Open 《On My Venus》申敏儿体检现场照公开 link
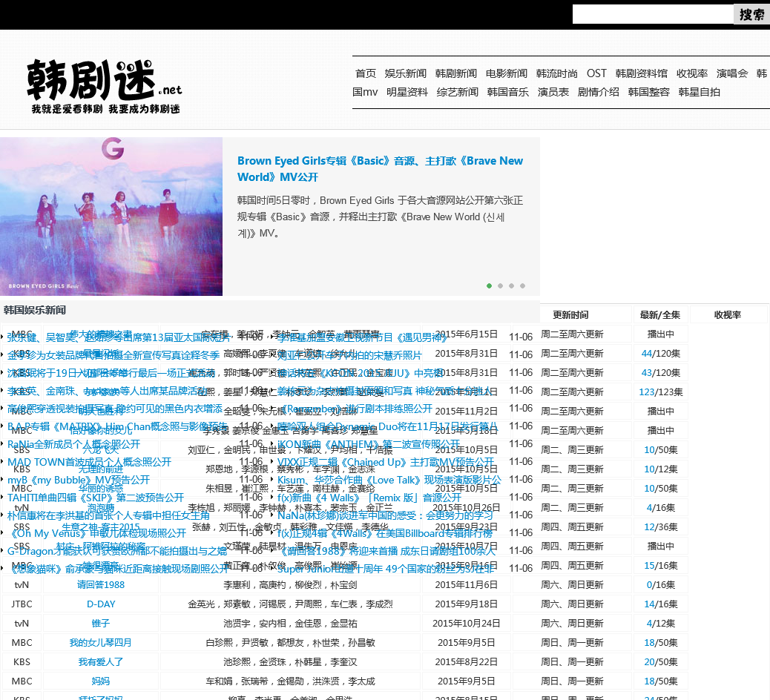This screenshot has height=700, width=770. [x=96, y=533]
